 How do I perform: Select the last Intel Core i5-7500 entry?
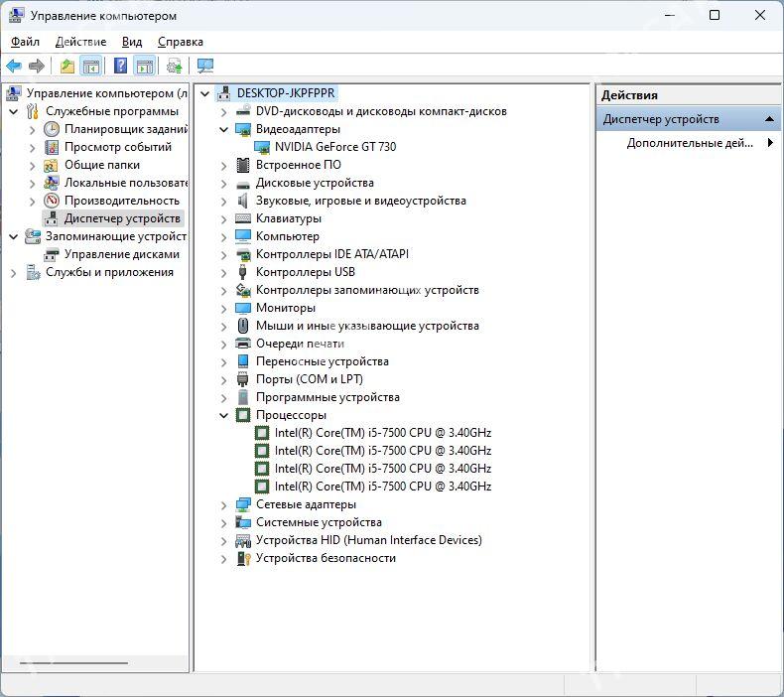[382, 487]
